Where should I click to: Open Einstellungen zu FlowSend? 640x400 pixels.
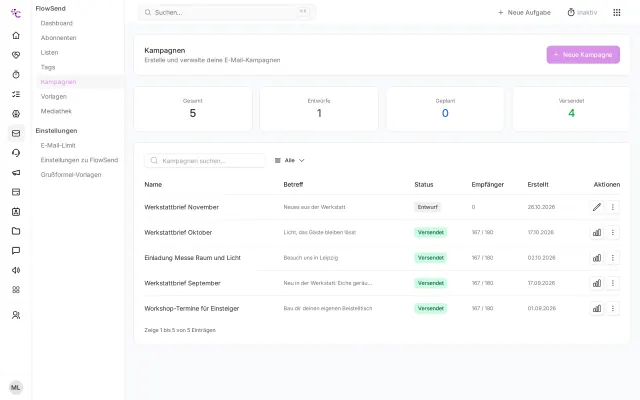pos(79,160)
